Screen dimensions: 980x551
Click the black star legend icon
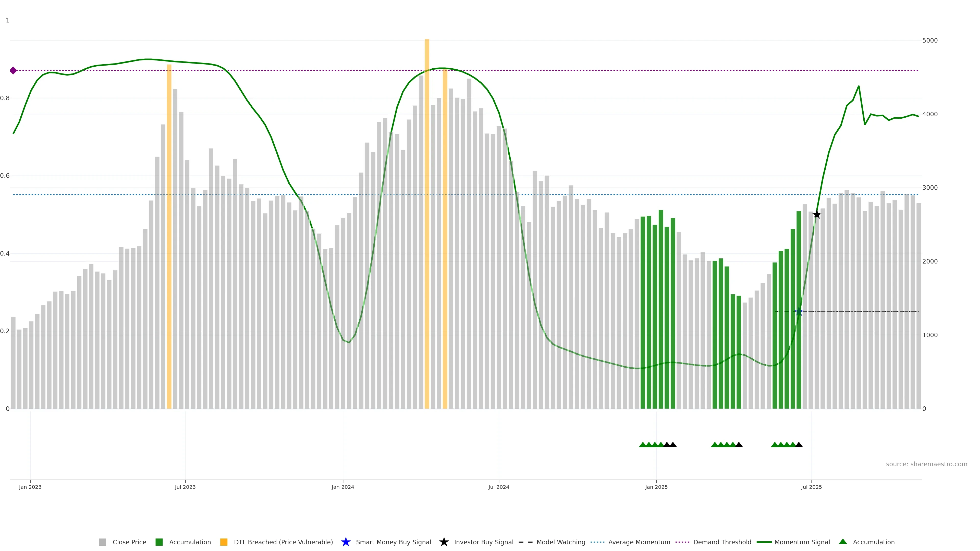pos(444,542)
